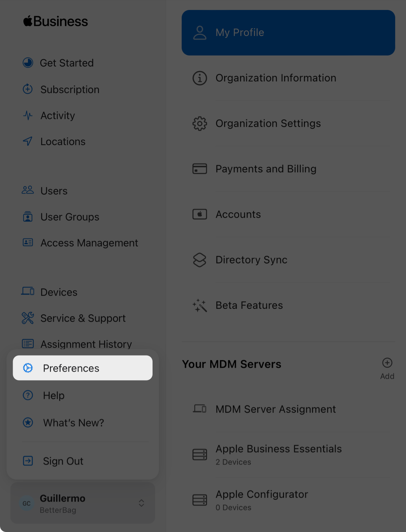Open Apple Configurator server entry

point(261,500)
